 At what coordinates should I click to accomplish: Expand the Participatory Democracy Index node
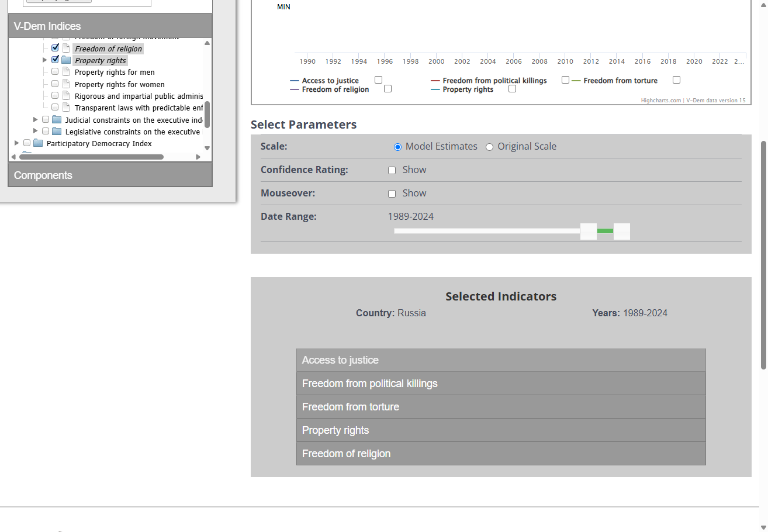(x=17, y=143)
